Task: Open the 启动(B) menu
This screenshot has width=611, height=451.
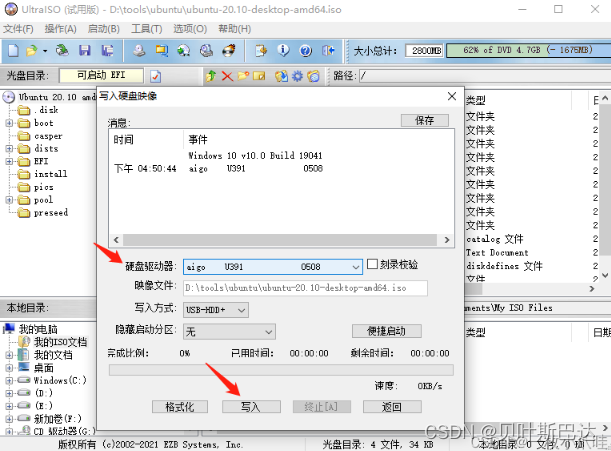Action: click(104, 29)
